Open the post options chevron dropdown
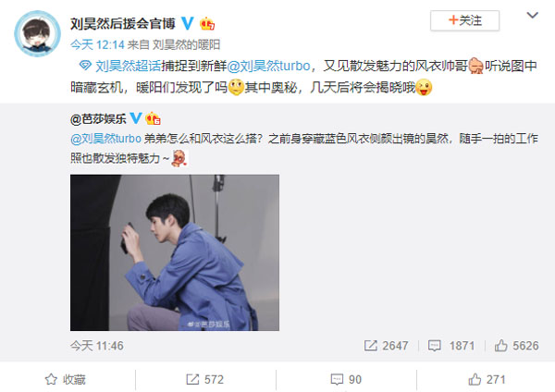 (532, 15)
